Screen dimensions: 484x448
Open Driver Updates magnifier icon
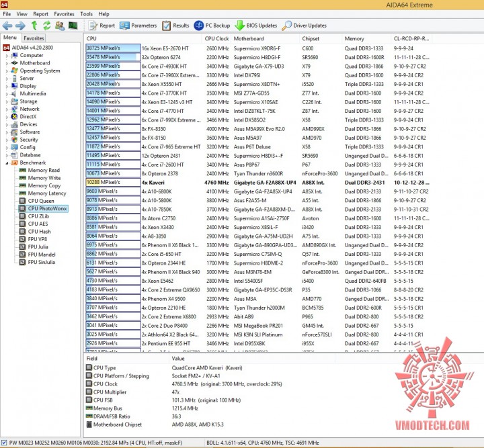pyautogui.click(x=286, y=26)
